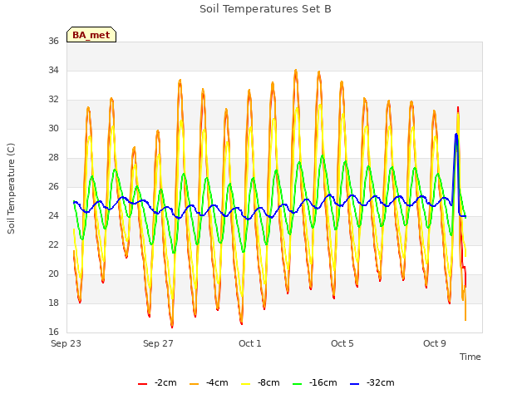Click the 34 y-axis tick label
The width and height of the screenshot is (532, 399).
click(53, 70)
